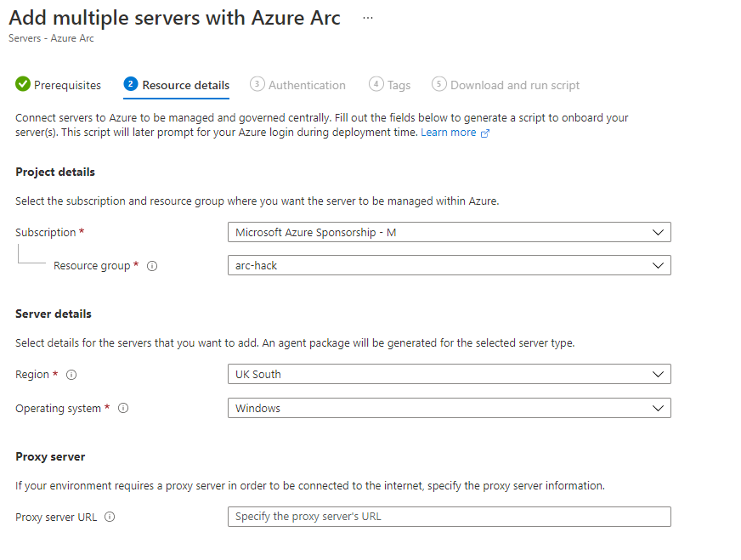Select the Resource details tab

coord(185,85)
